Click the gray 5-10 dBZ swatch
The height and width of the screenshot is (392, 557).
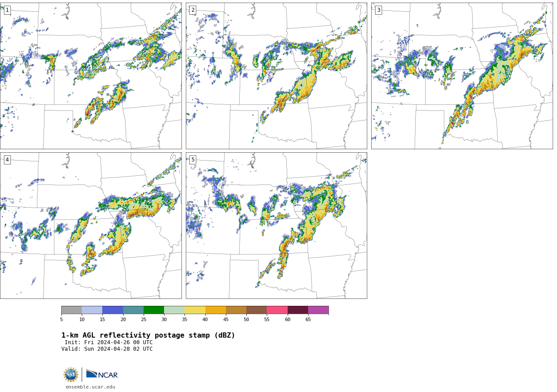coord(71,310)
